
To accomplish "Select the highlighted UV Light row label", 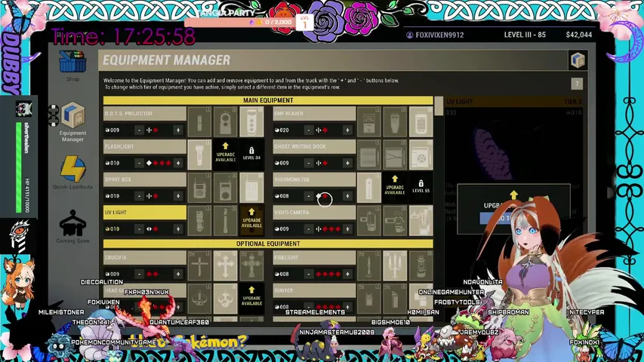I will [x=144, y=213].
